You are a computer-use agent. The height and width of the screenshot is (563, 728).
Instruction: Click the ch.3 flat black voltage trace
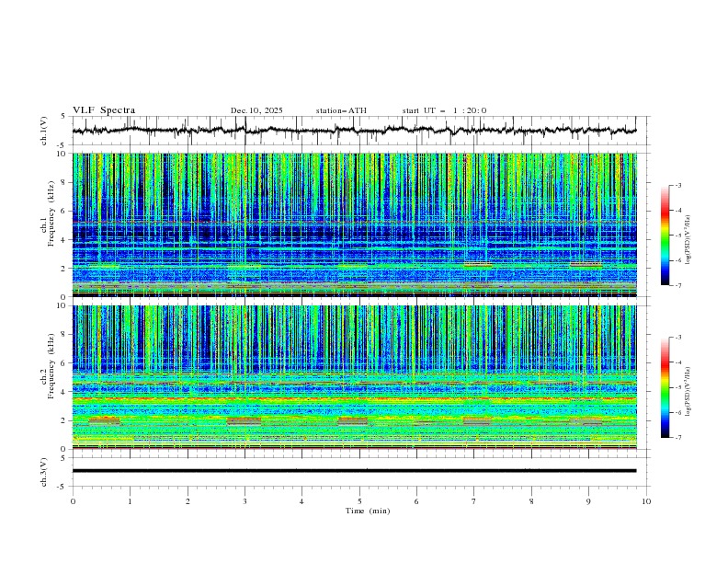(354, 471)
